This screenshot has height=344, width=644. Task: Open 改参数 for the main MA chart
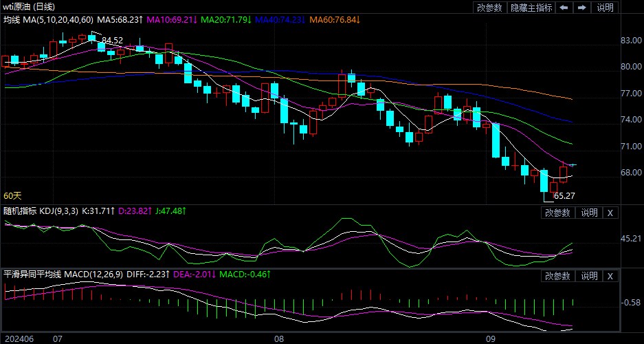click(489, 8)
